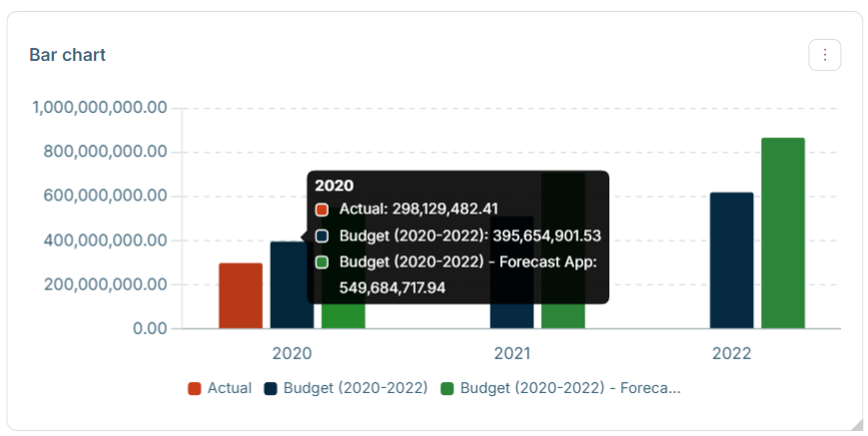Click the 2021 x-axis label
Image resolution: width=868 pixels, height=436 pixels.
512,353
